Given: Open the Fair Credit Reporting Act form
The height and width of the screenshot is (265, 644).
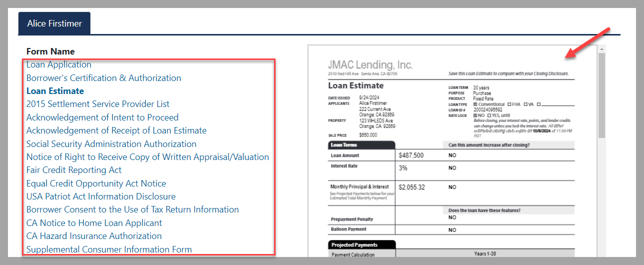Looking at the screenshot, I should (x=74, y=170).
